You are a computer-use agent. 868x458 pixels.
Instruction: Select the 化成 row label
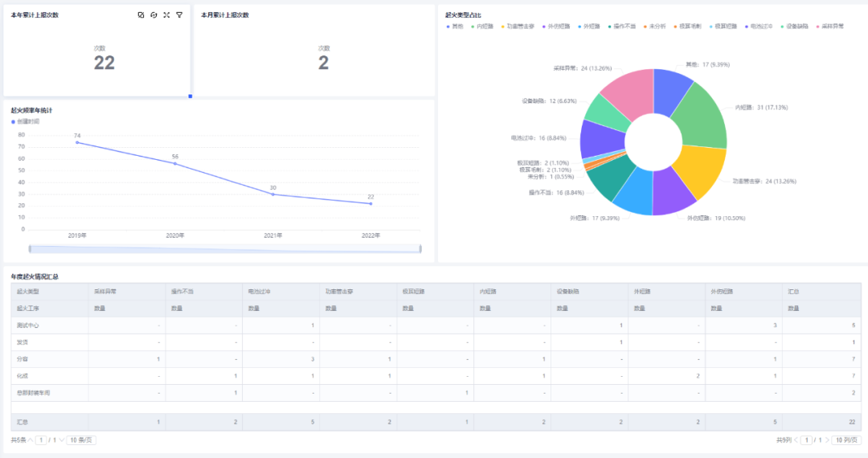(x=23, y=376)
